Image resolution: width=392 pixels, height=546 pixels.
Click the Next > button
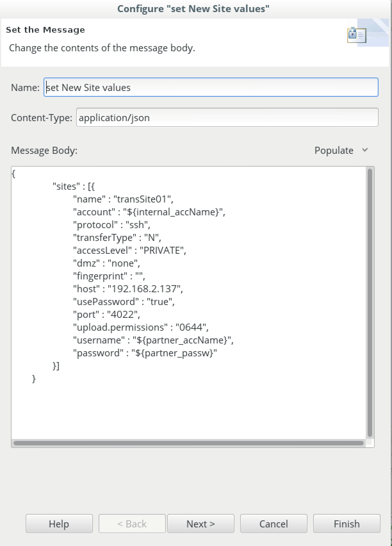(200, 524)
